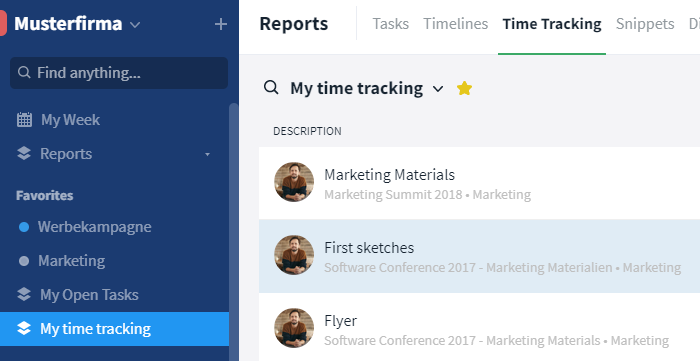Click the My Week calendar icon
This screenshot has height=361, width=700.
[x=24, y=120]
